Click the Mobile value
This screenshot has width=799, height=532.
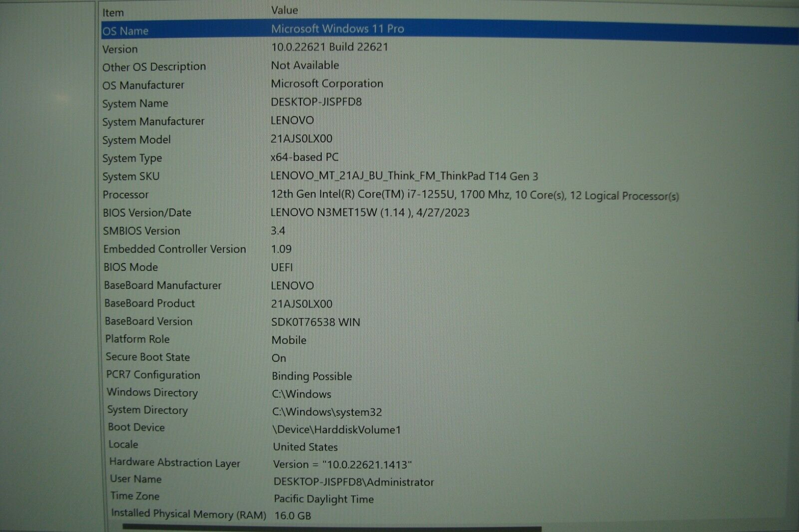pyautogui.click(x=289, y=340)
